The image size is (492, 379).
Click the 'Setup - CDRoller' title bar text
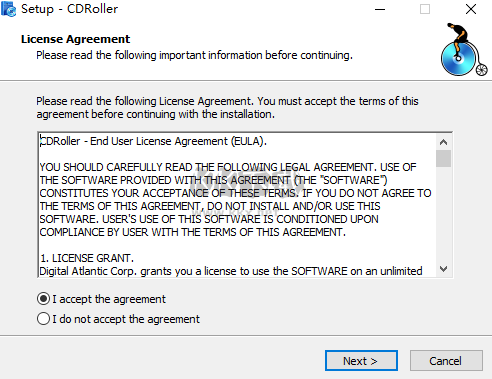click(x=69, y=9)
